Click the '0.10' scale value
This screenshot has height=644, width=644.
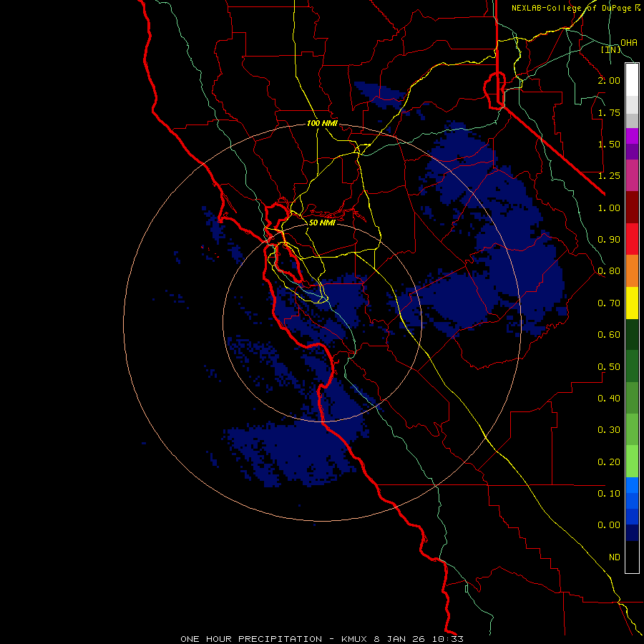coord(609,493)
